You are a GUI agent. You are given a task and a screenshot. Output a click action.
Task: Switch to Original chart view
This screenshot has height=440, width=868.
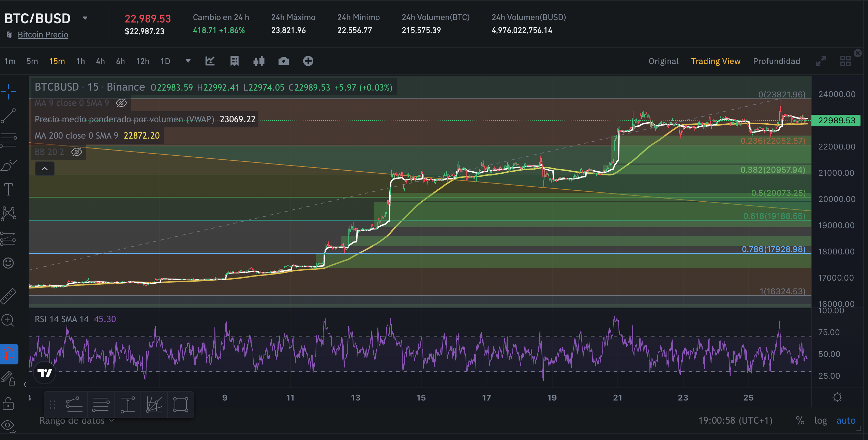click(x=663, y=61)
